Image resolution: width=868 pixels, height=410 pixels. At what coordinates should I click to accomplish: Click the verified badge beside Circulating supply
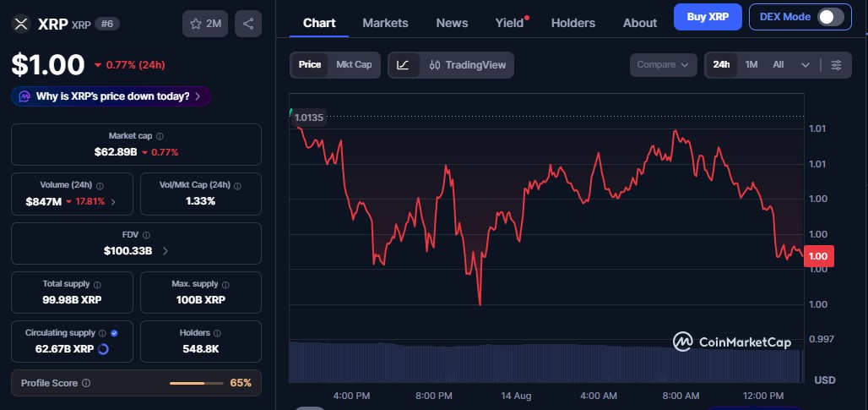(x=114, y=333)
